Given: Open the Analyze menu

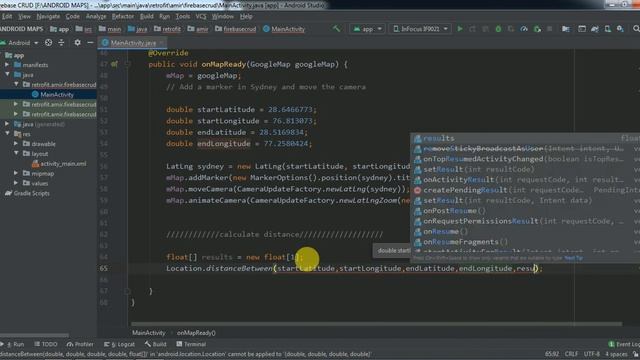Looking at the screenshot, I should pyautogui.click(x=96, y=16).
